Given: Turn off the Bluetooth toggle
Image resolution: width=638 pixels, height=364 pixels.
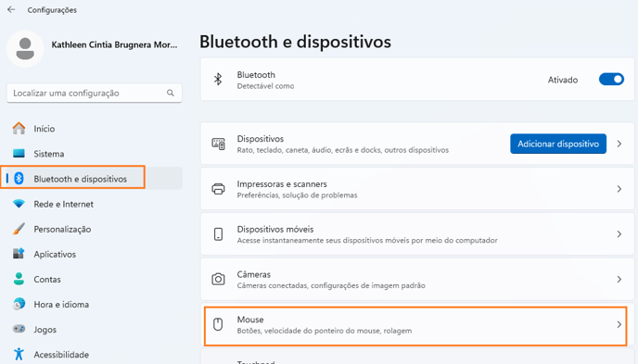Looking at the screenshot, I should (611, 80).
